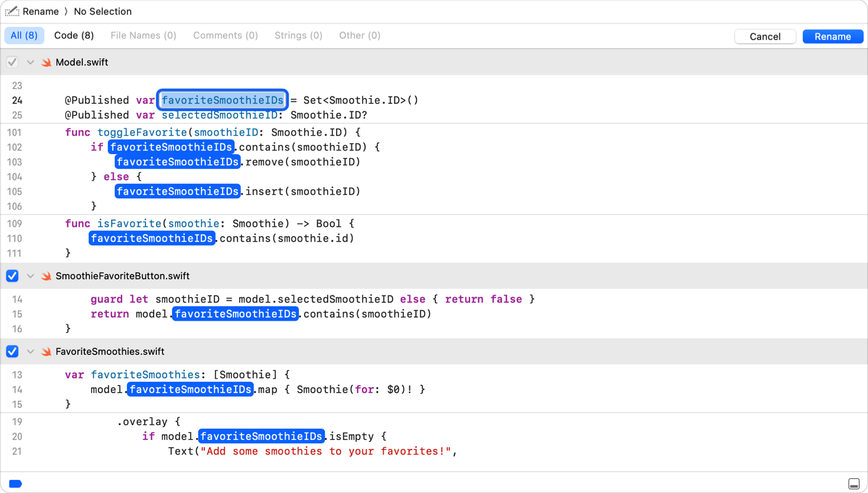The image size is (868, 493).
Task: Uncheck the FavoriteSmoothies.swift checkbox
Action: coord(12,351)
